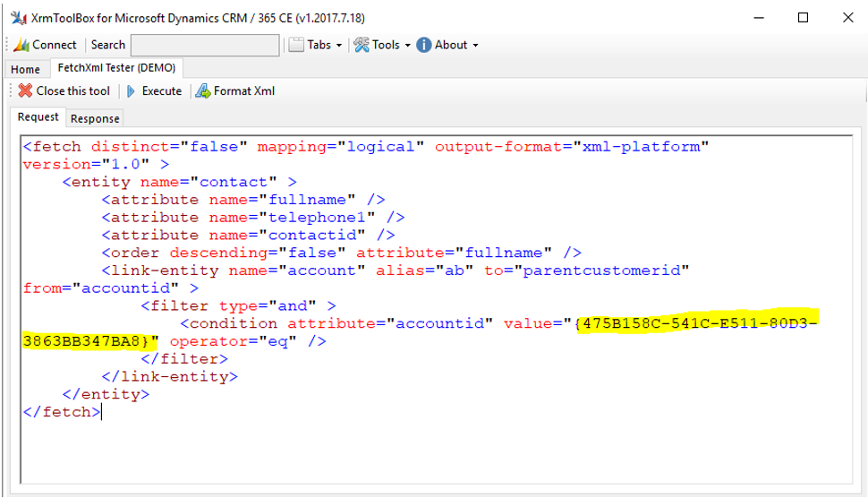Screen dimensions: 868x498
Task: Click the About info icon
Action: 424,45
